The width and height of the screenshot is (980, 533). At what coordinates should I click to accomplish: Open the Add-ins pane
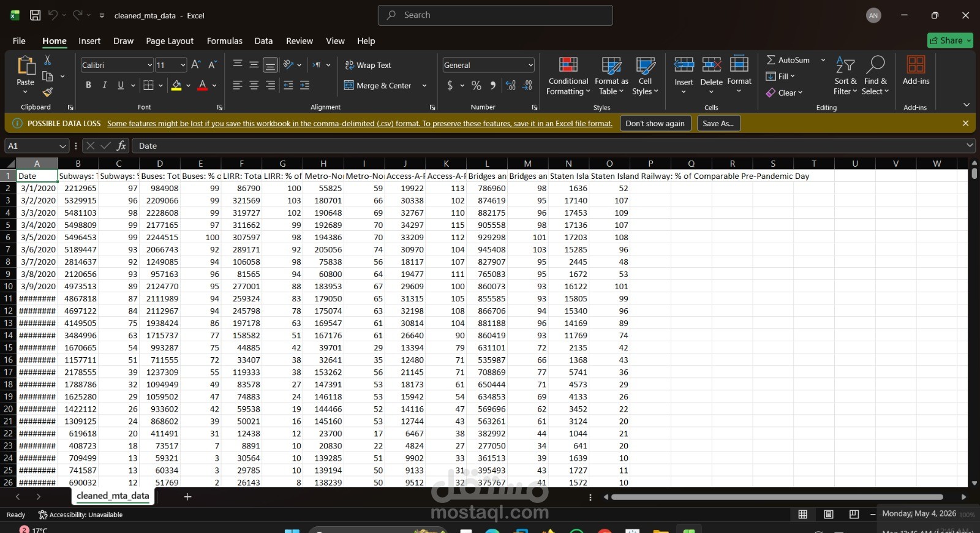(x=916, y=71)
